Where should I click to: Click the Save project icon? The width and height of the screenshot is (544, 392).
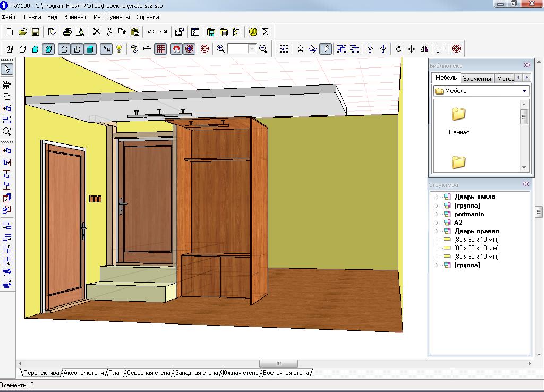(x=36, y=32)
